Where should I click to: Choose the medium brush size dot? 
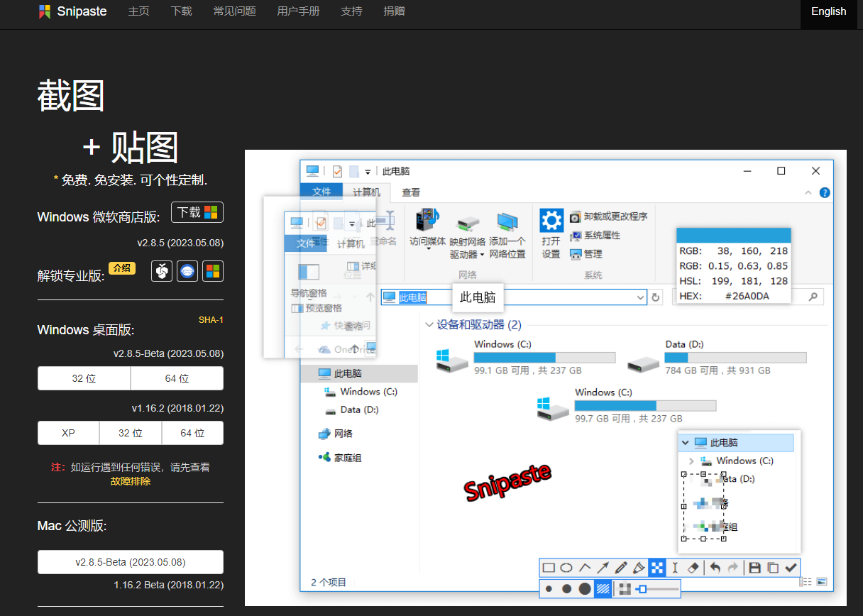tap(567, 589)
